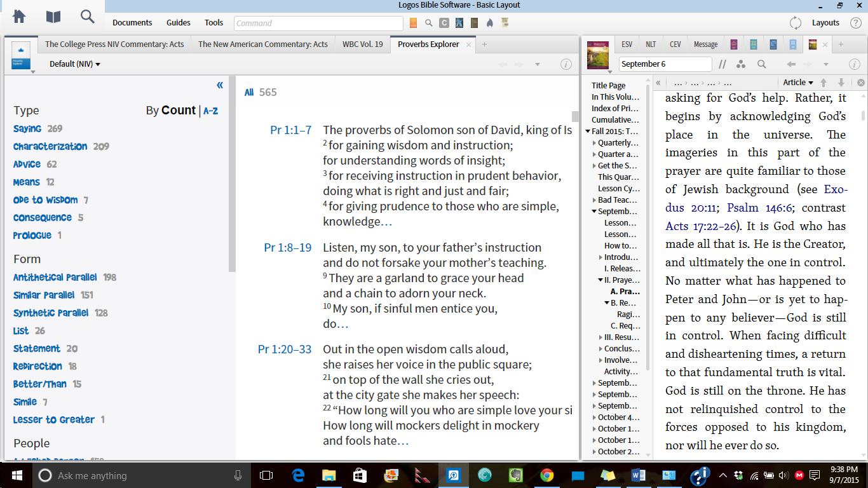
Task: Click the Command input box
Action: [x=318, y=23]
